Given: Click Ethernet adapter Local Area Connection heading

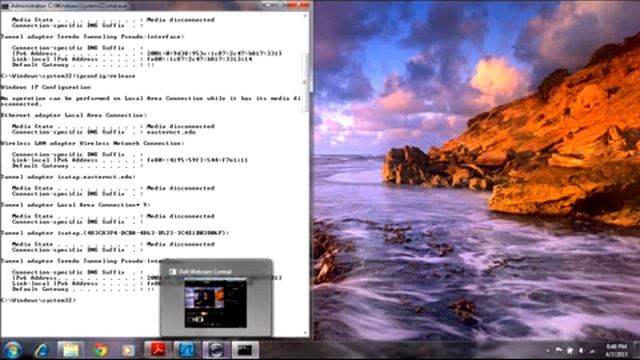Looking at the screenshot, I should coord(74,115).
